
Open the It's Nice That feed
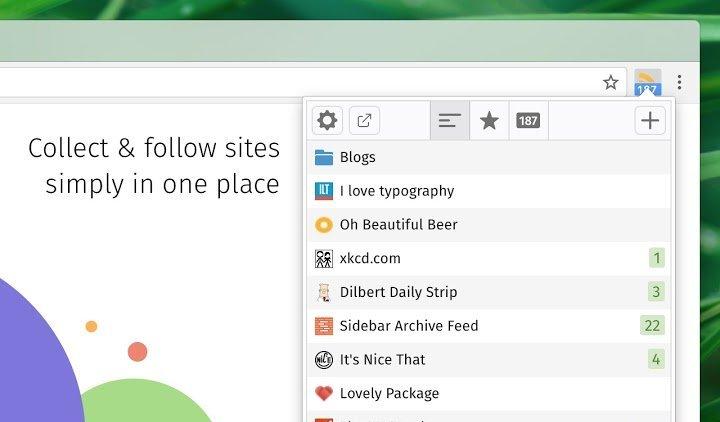489,360
